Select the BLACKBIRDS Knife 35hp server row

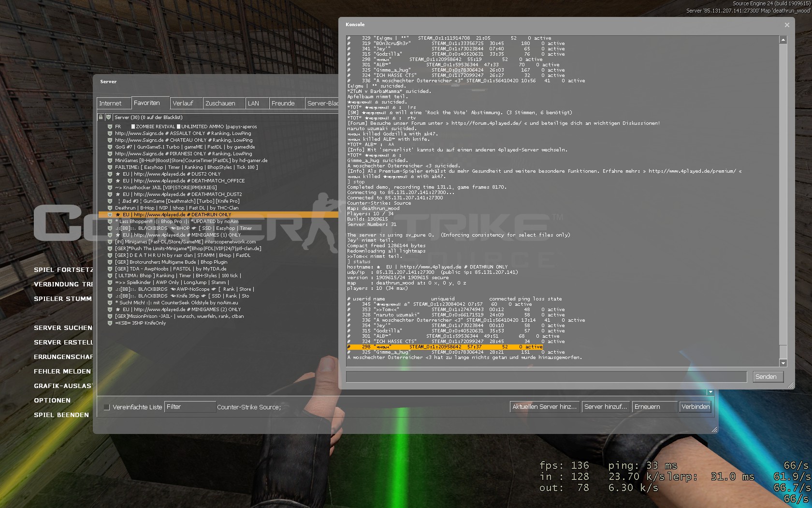click(x=218, y=296)
